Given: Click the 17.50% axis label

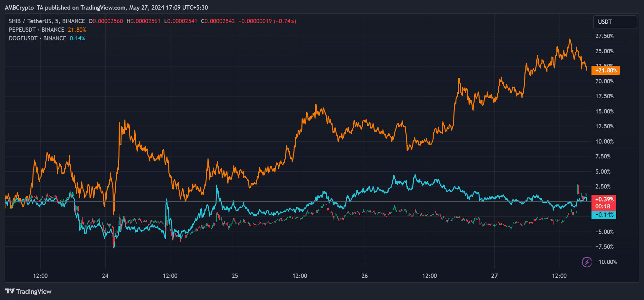Looking at the screenshot, I should coord(604,96).
